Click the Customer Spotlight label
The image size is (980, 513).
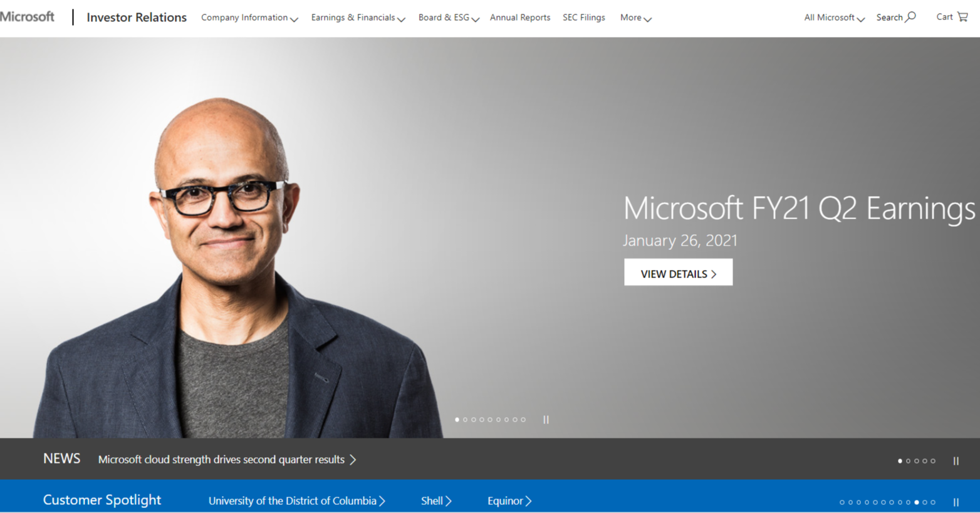coord(102,500)
